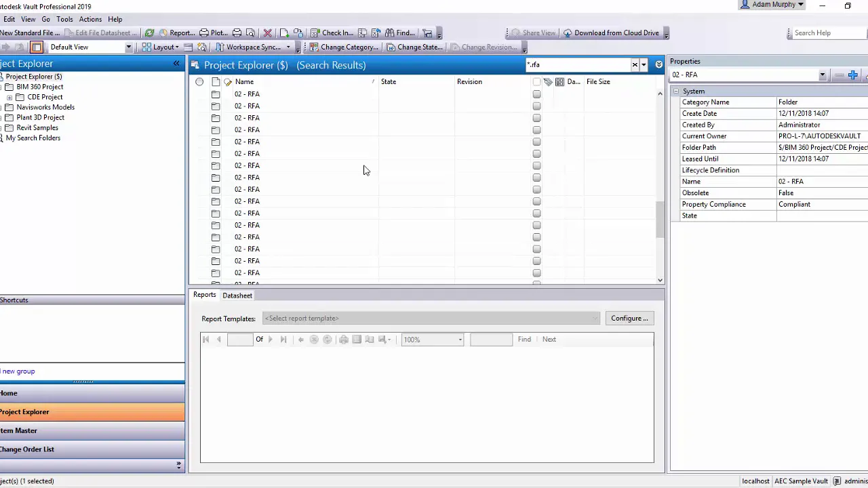Clear the *.rfa search text

pos(635,65)
